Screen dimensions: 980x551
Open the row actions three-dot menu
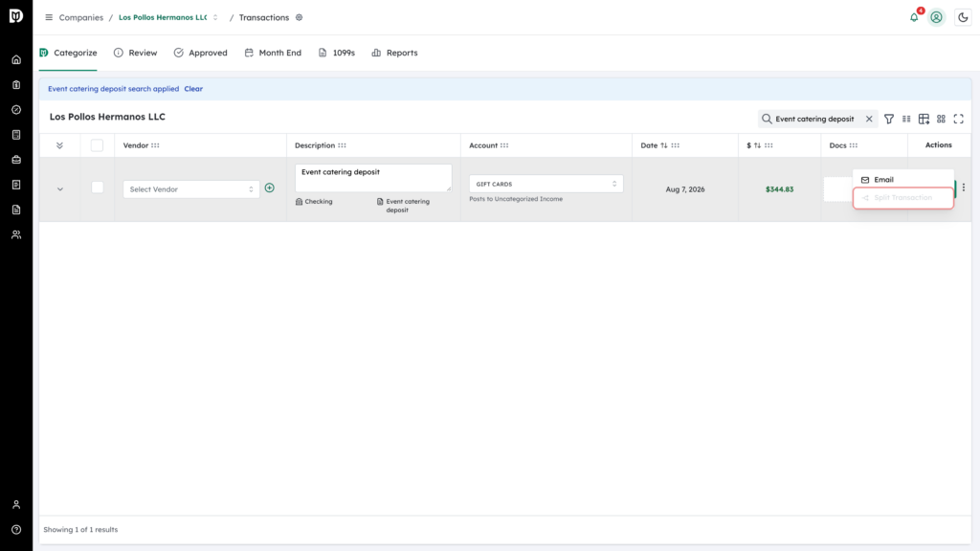(x=964, y=187)
